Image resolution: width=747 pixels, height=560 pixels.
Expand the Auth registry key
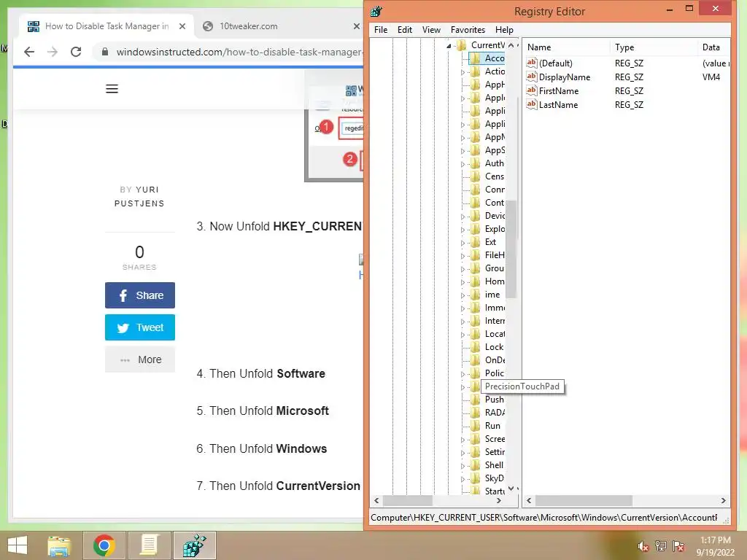pyautogui.click(x=462, y=164)
